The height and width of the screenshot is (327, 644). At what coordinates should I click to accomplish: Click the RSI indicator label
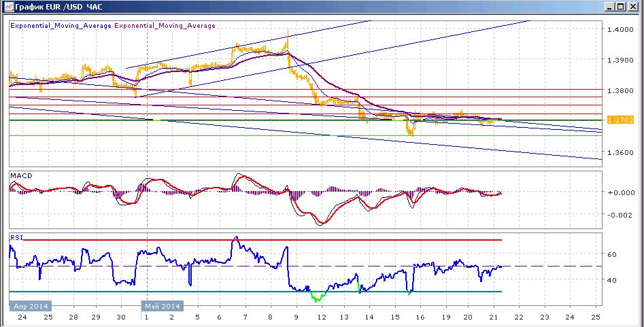click(17, 237)
